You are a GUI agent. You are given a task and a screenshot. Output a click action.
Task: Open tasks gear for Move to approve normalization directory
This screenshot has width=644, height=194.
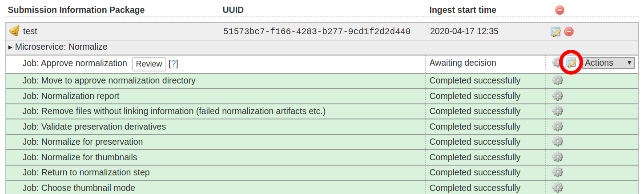[557, 80]
